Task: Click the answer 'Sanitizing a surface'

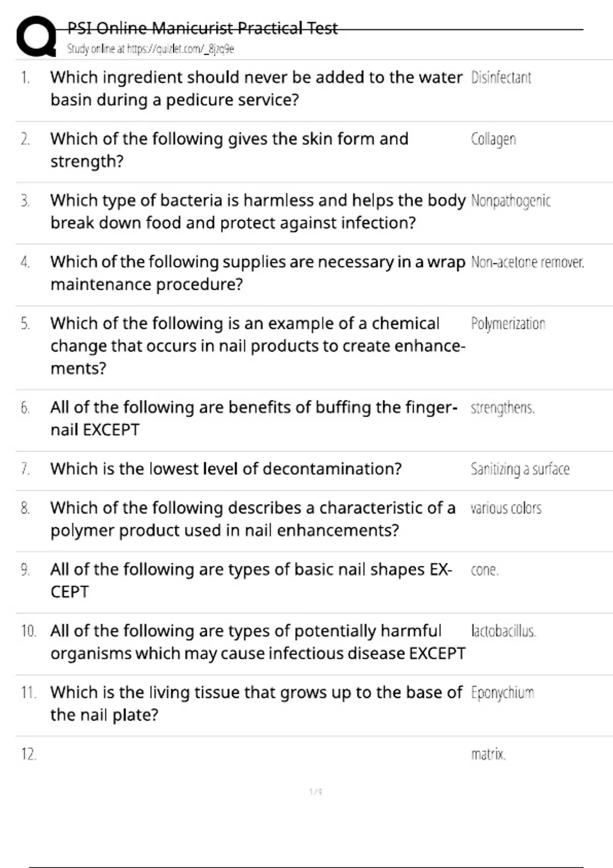Action: (x=520, y=469)
